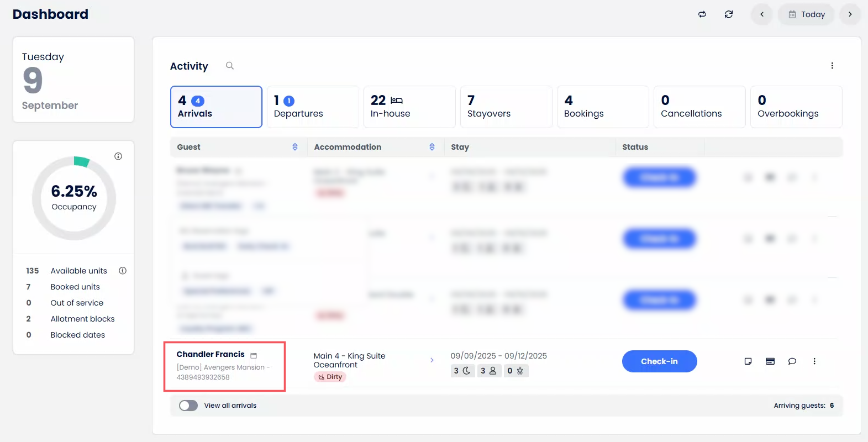Switch to the Departures tab
This screenshot has height=442, width=868.
[313, 107]
